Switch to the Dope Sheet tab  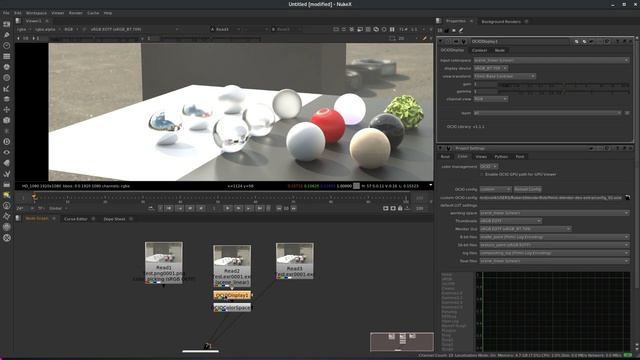pyautogui.click(x=114, y=219)
